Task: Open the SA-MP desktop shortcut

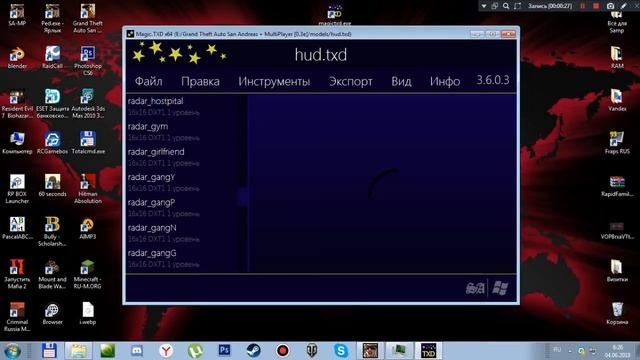Action: point(17,15)
